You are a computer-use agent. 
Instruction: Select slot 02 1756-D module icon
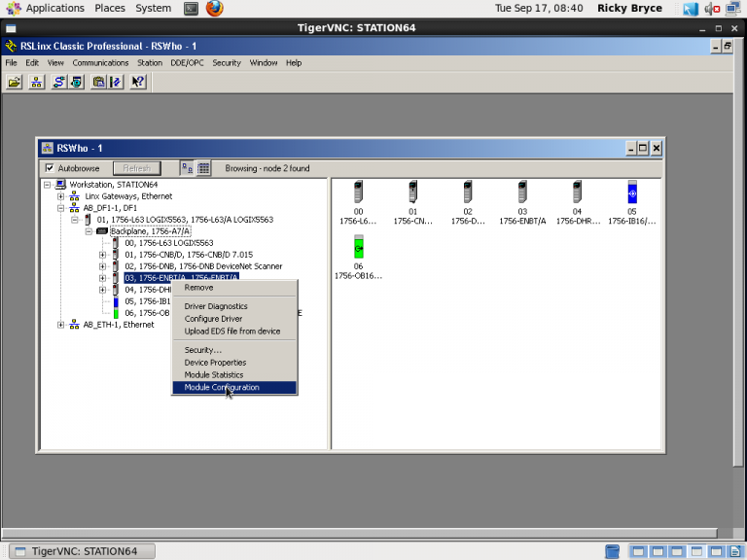467,192
